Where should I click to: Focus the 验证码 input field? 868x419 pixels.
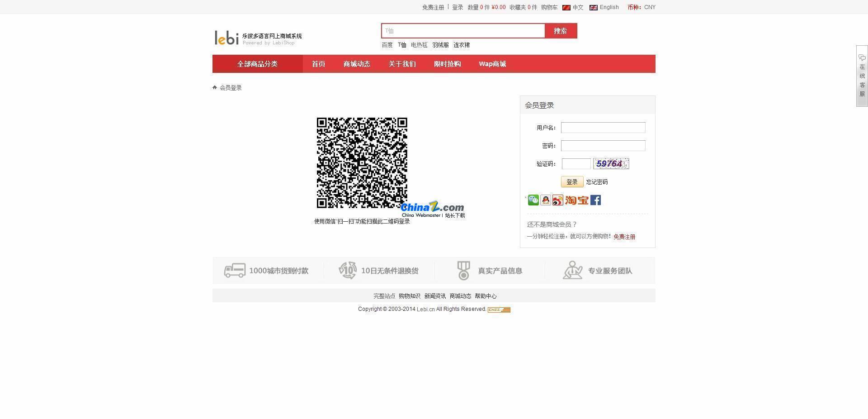(x=576, y=164)
